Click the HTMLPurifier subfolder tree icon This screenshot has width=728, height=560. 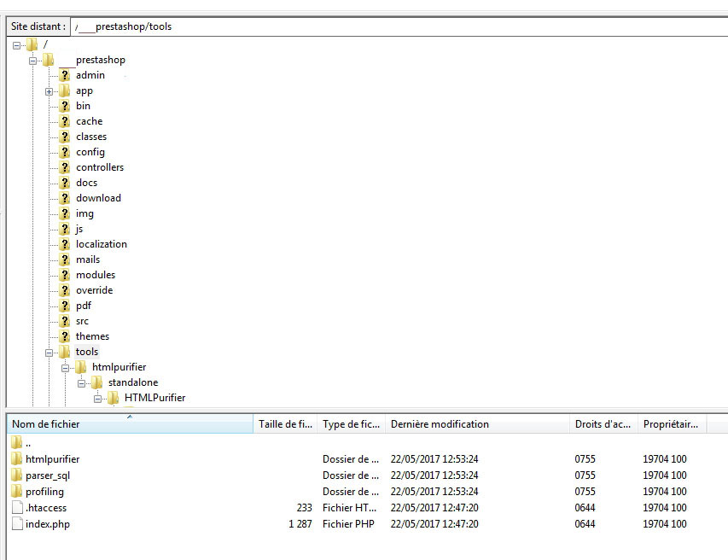114,398
